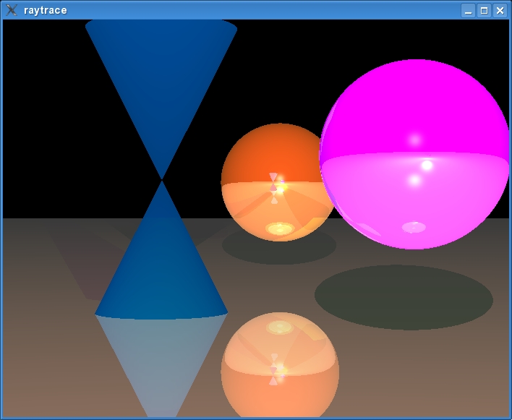Click the bright white highlight on magenta sphere
512x420 pixels.
click(427, 166)
